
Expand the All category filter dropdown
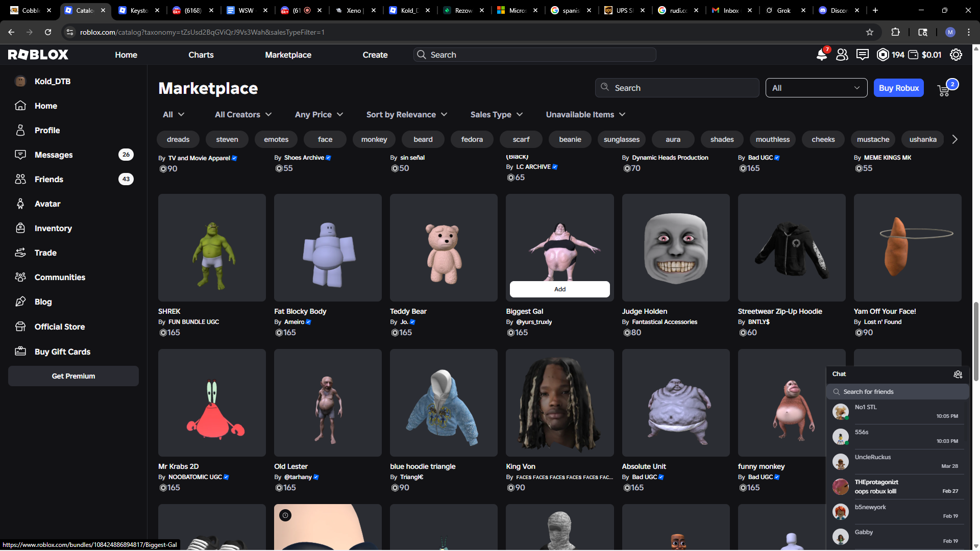pyautogui.click(x=174, y=114)
